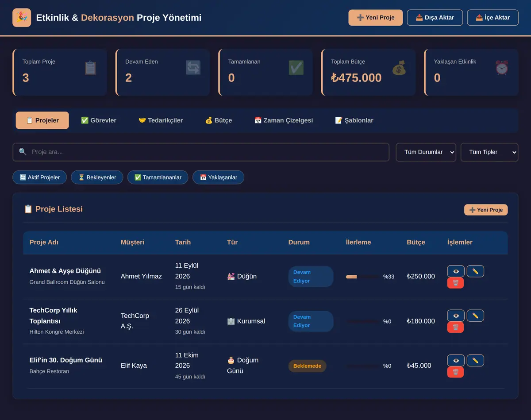Click the money bag icon on Toplam Bütçe
Viewport: 531px width, 420px height.
tap(399, 68)
